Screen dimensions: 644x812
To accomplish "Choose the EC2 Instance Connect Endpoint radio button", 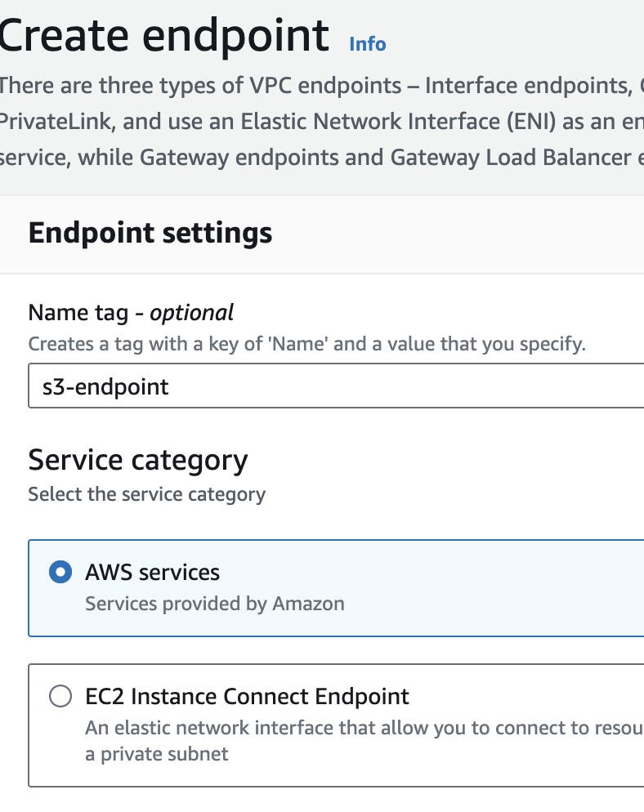I will coord(60,697).
